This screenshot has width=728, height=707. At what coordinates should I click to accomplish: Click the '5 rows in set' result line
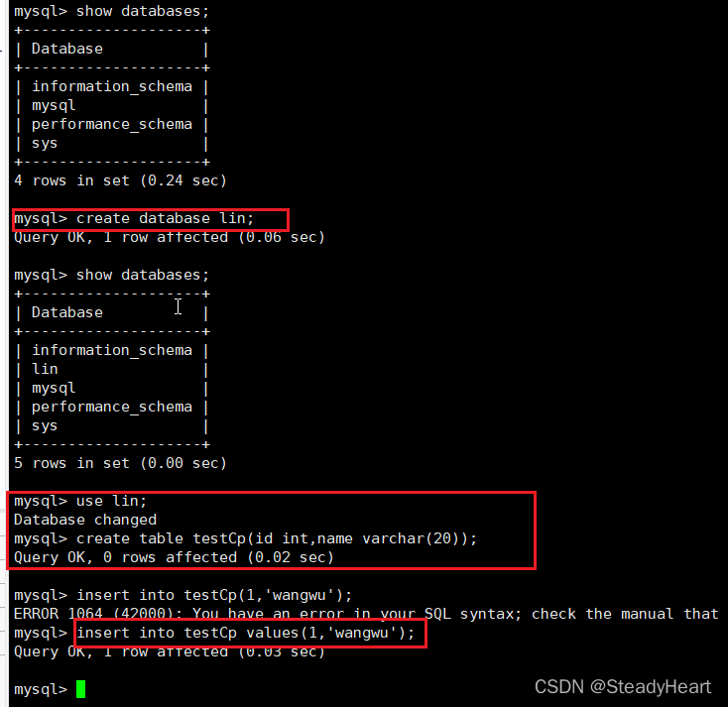[x=120, y=463]
